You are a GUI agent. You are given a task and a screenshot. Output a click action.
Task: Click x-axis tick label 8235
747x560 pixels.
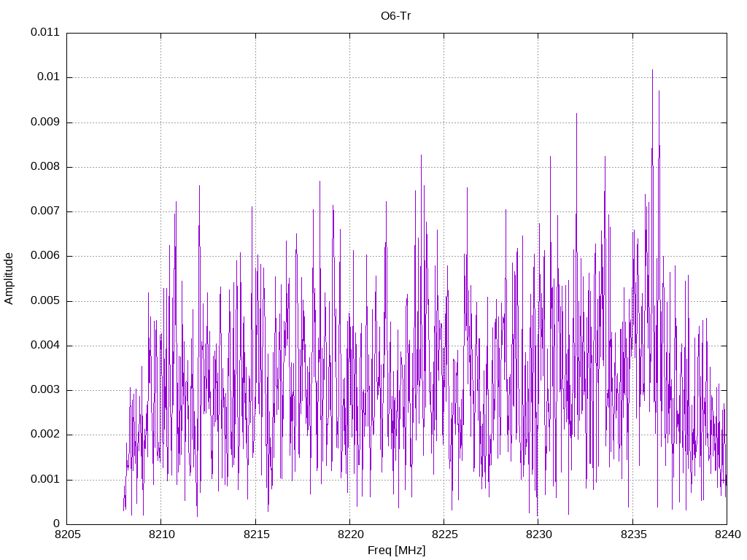tap(633, 534)
